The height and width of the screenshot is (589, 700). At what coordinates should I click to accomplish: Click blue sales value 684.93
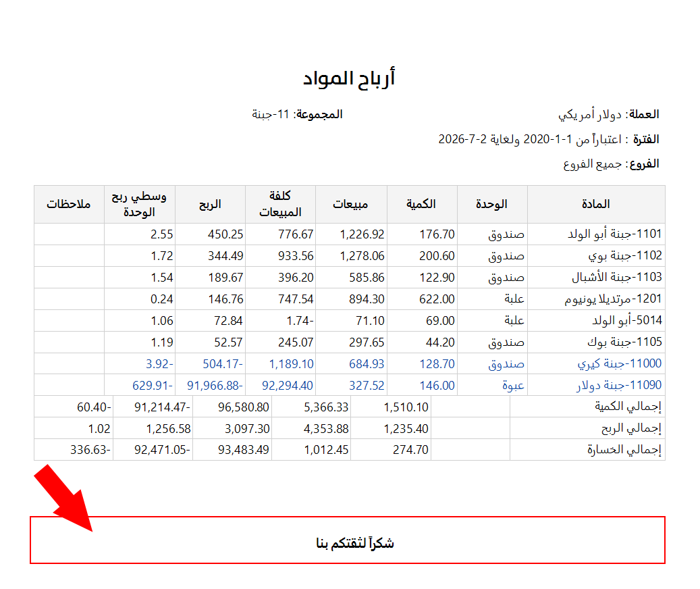(x=367, y=364)
